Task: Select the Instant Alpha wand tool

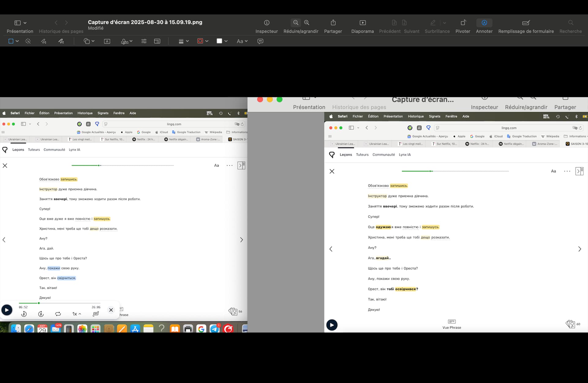Action: [x=28, y=41]
